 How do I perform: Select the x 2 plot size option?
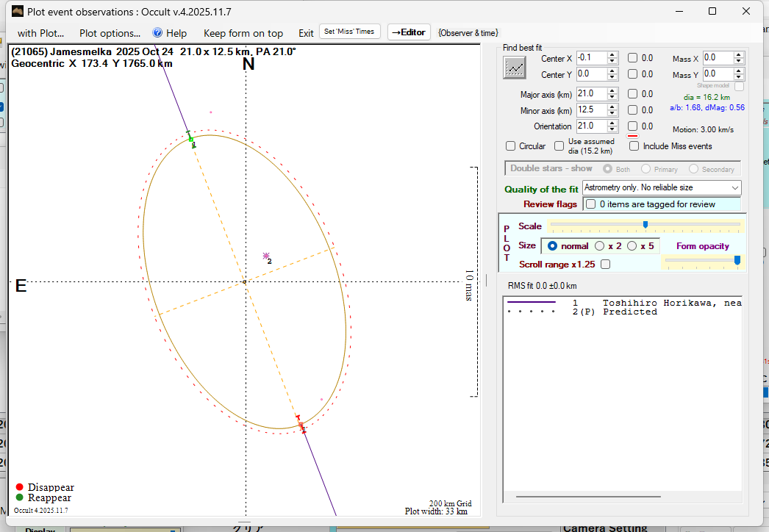600,246
